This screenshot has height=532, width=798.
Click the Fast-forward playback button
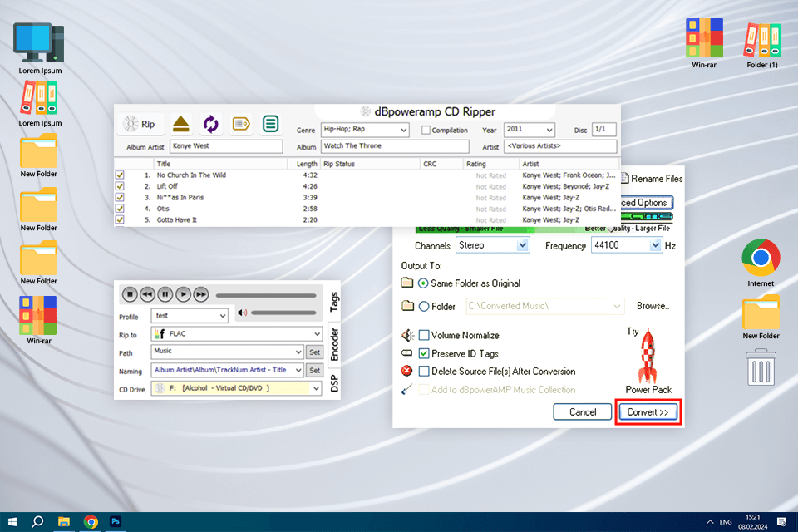[x=201, y=294]
